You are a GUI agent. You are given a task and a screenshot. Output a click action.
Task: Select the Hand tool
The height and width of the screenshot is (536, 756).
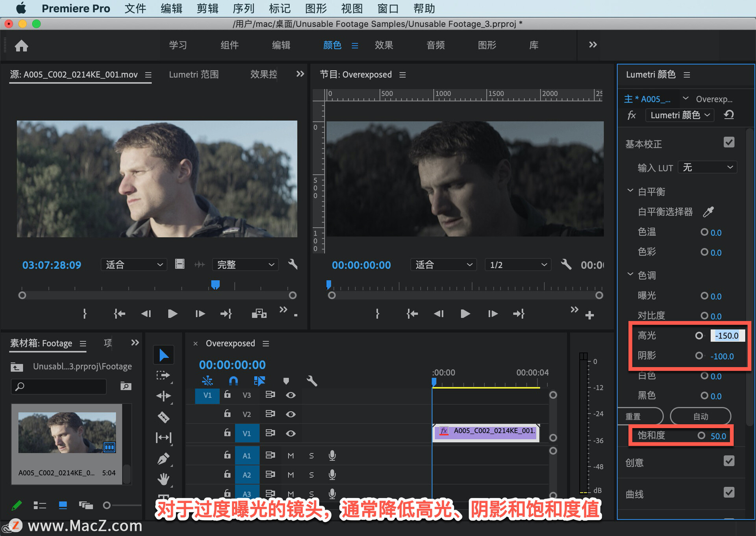(163, 479)
